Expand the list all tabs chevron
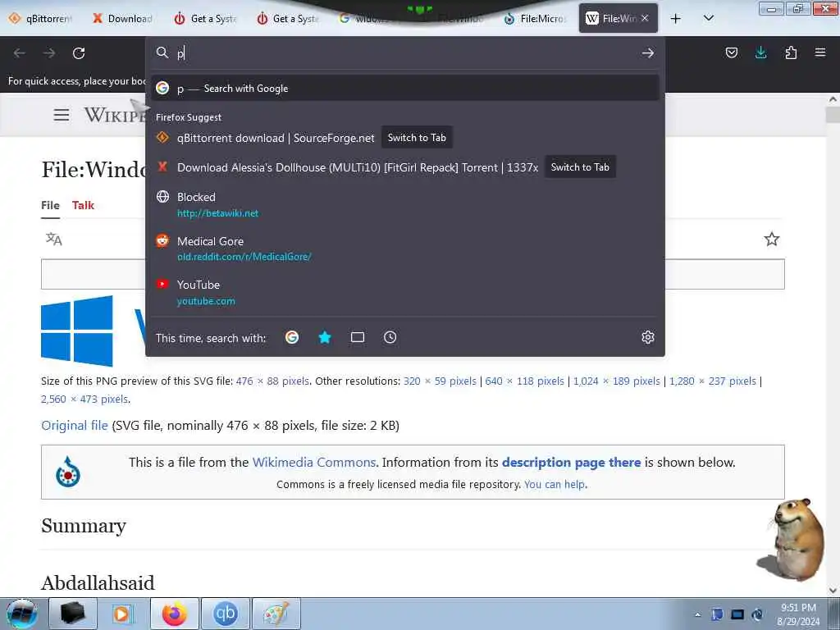 point(708,18)
